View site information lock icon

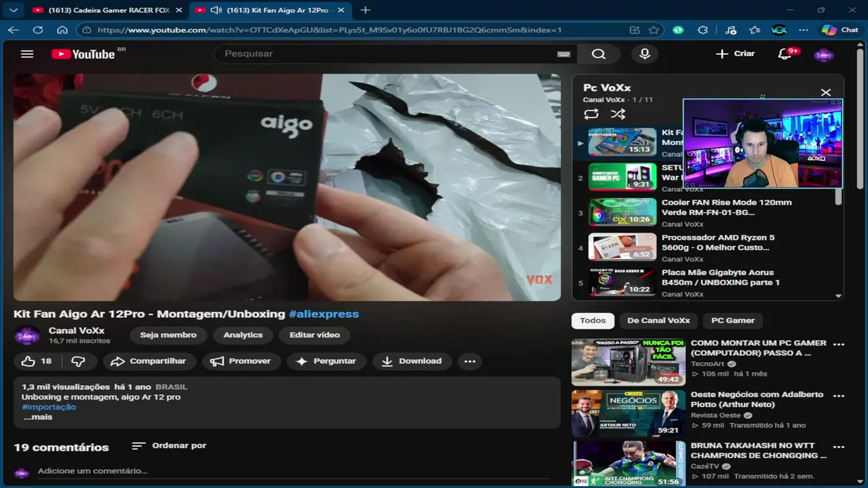coord(85,30)
